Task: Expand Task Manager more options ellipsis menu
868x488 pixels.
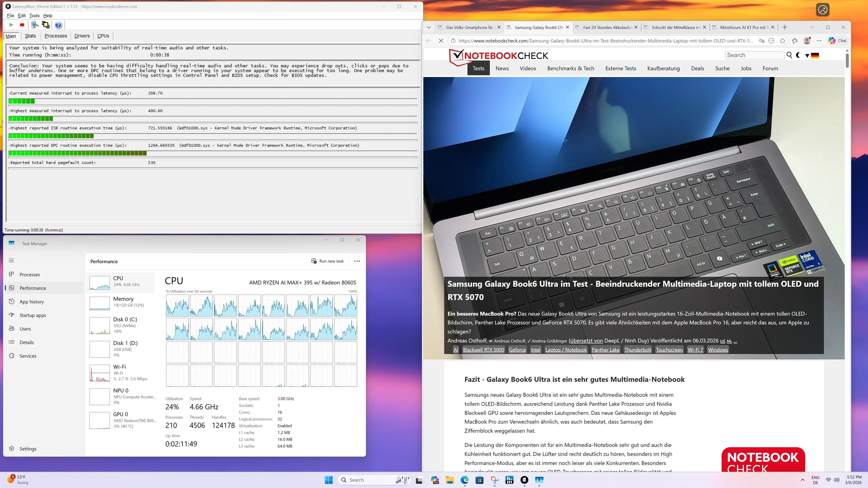Action: (x=357, y=261)
